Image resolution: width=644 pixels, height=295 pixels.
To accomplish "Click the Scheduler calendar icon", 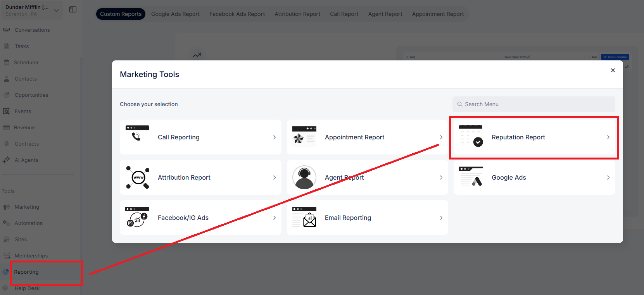I will (x=7, y=62).
